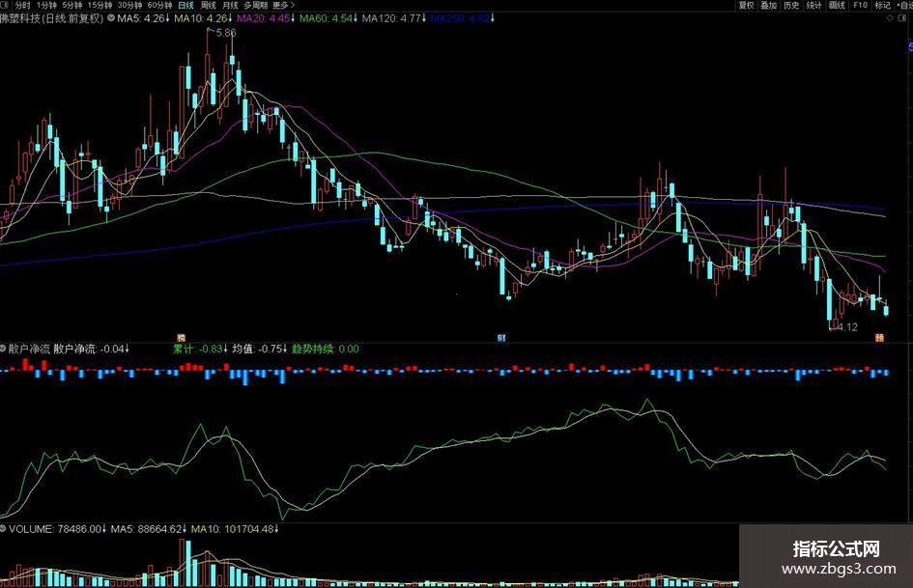Click the 散户净流: -0.04 indicator value

(92, 349)
